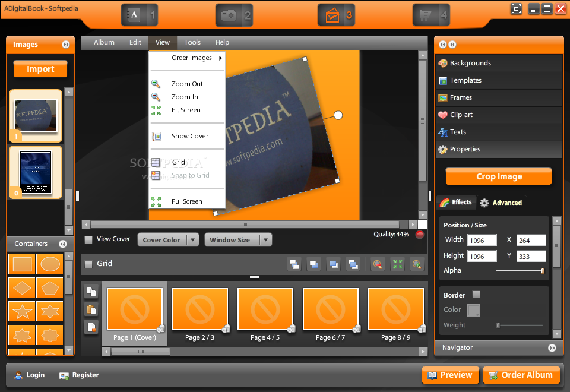Open the Clip-art panel
The height and width of the screenshot is (392, 570).
pyautogui.click(x=499, y=115)
